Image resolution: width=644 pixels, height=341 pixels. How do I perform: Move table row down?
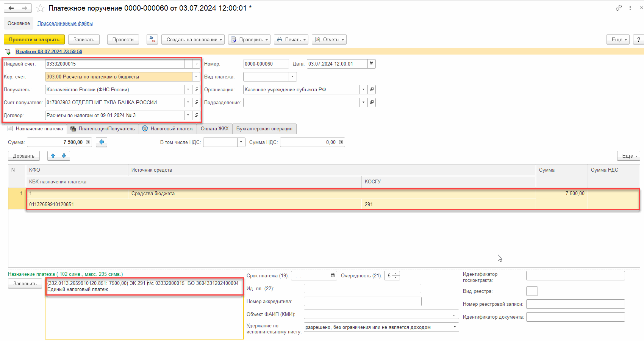(x=64, y=156)
